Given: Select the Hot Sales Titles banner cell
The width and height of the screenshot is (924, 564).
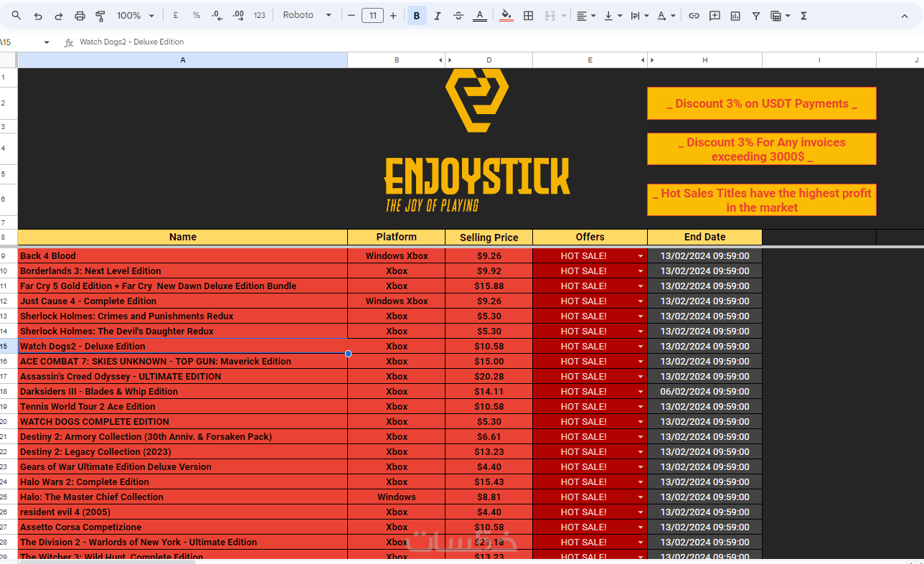Looking at the screenshot, I should pyautogui.click(x=762, y=200).
